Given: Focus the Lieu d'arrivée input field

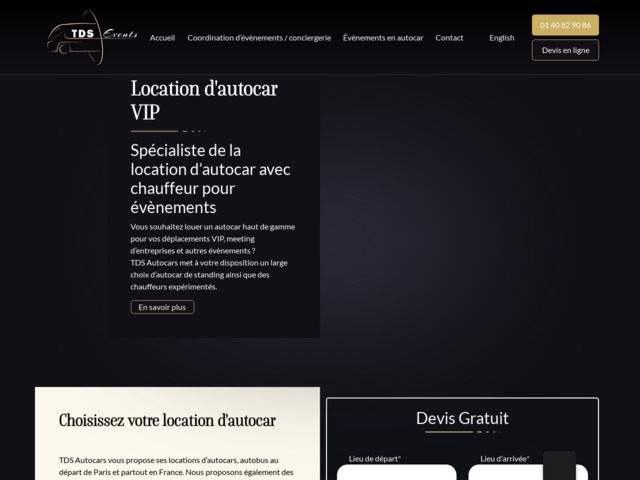Looking at the screenshot, I should pos(510,473).
